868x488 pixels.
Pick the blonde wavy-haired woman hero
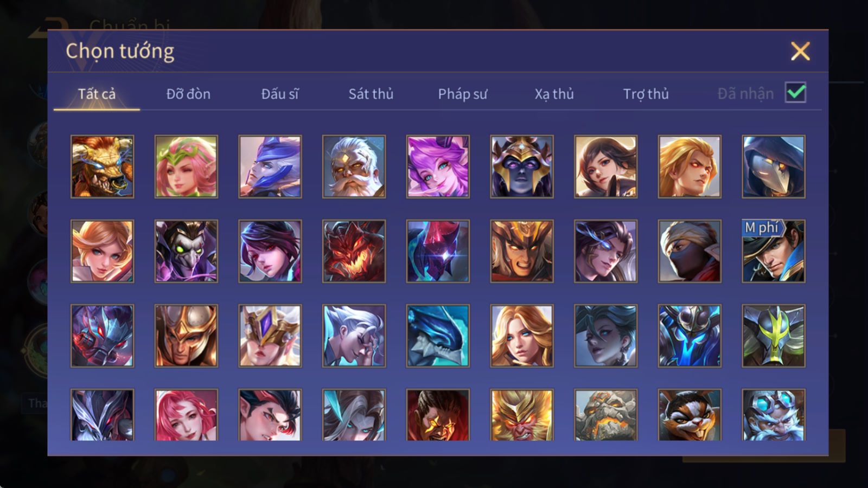pyautogui.click(x=522, y=336)
